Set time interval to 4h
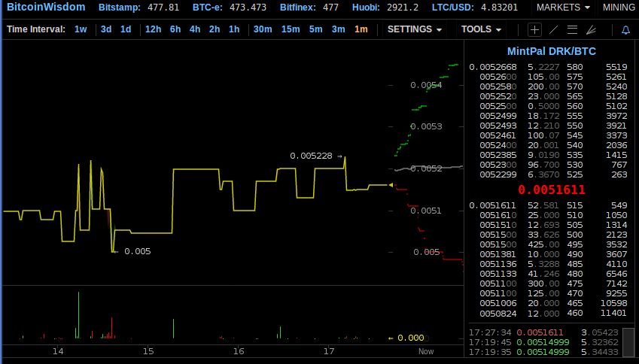 (195, 29)
